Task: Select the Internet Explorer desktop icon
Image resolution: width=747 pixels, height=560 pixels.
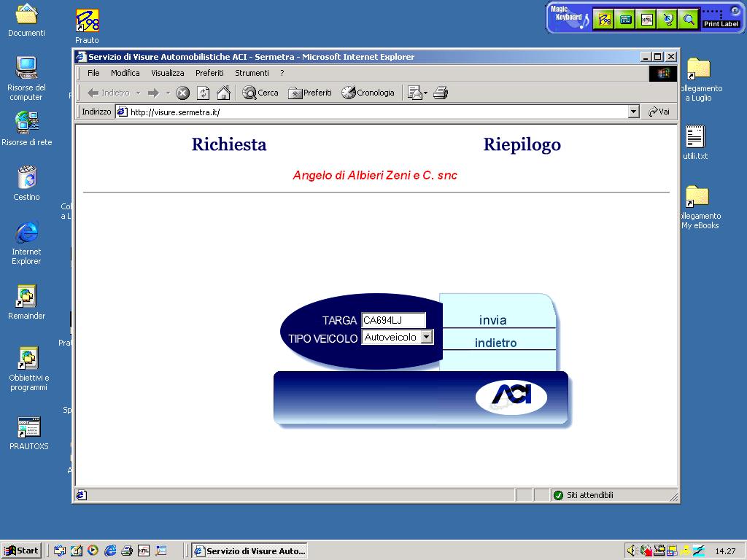Action: point(26,243)
